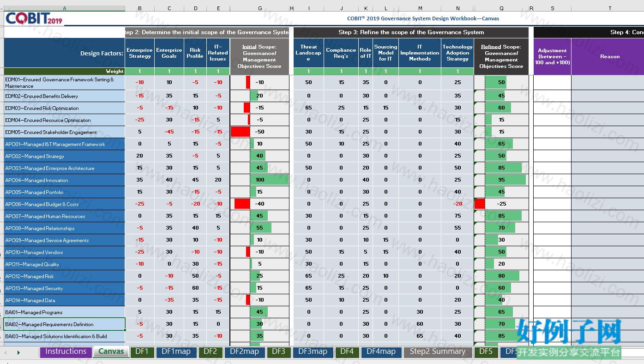
Task: Select APO12 Managed Risk label
Action: point(65,276)
